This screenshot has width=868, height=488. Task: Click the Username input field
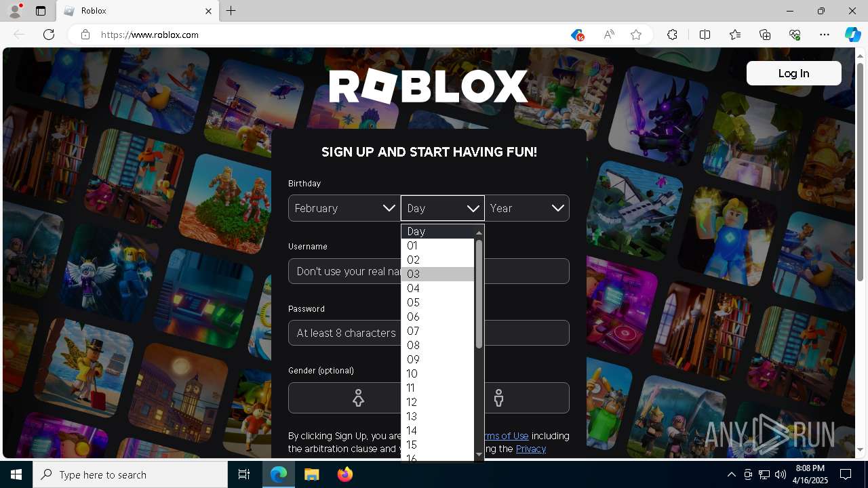429,271
